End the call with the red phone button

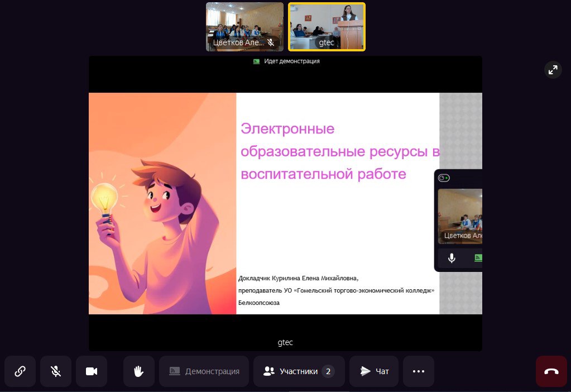coord(551,371)
